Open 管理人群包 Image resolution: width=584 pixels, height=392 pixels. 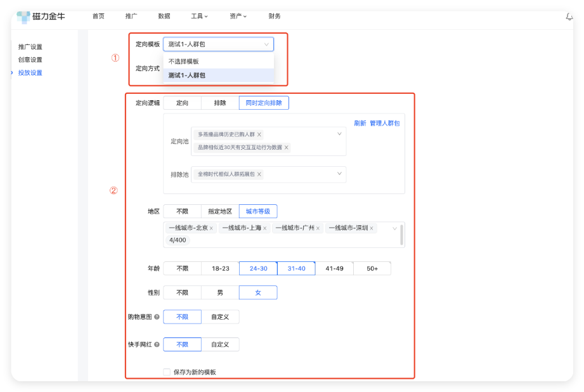coord(384,123)
